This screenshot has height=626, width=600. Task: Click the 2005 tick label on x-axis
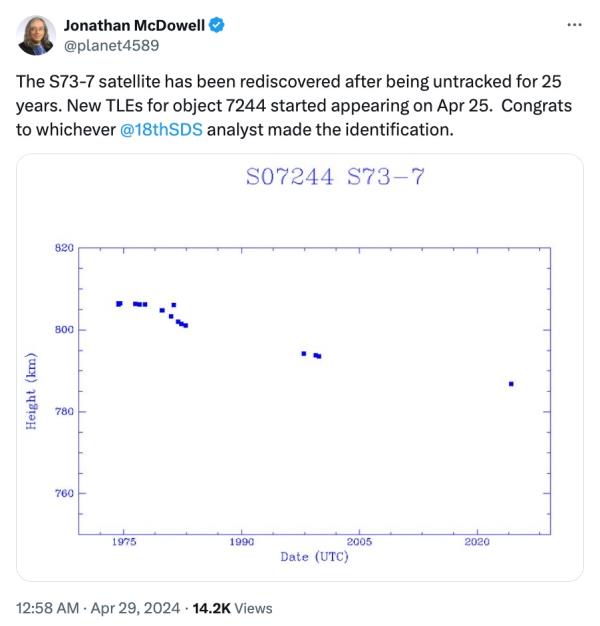pyautogui.click(x=359, y=541)
